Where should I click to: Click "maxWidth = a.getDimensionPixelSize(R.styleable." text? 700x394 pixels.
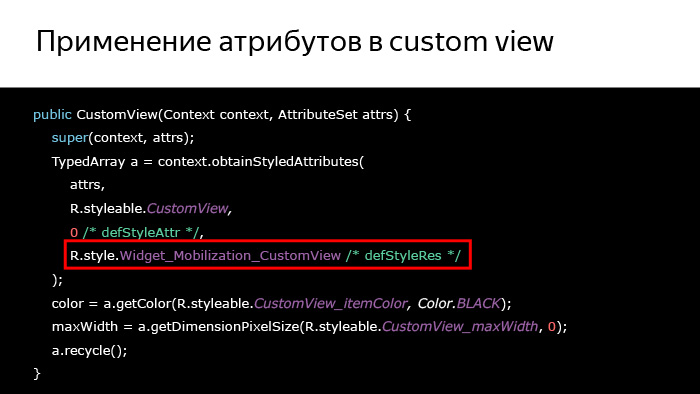click(217, 327)
